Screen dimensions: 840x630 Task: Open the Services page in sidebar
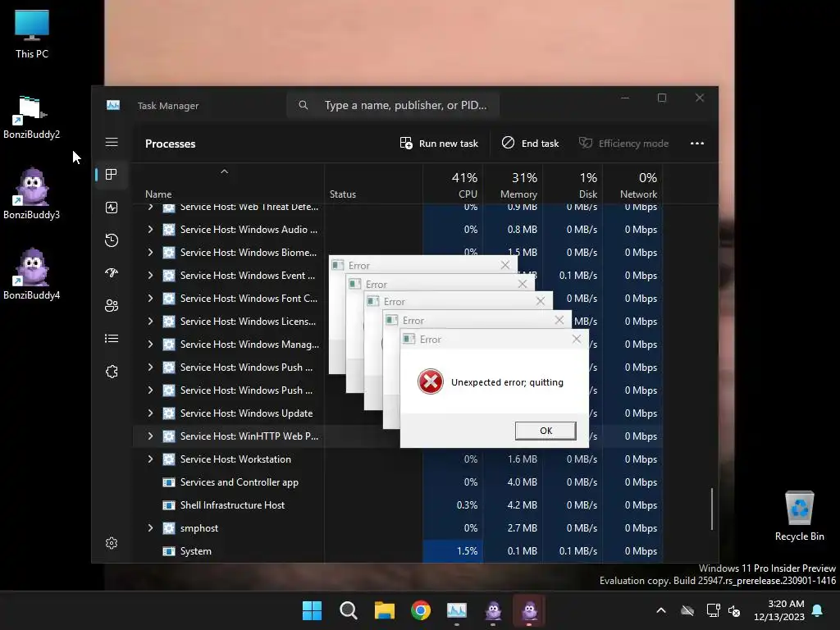(112, 372)
